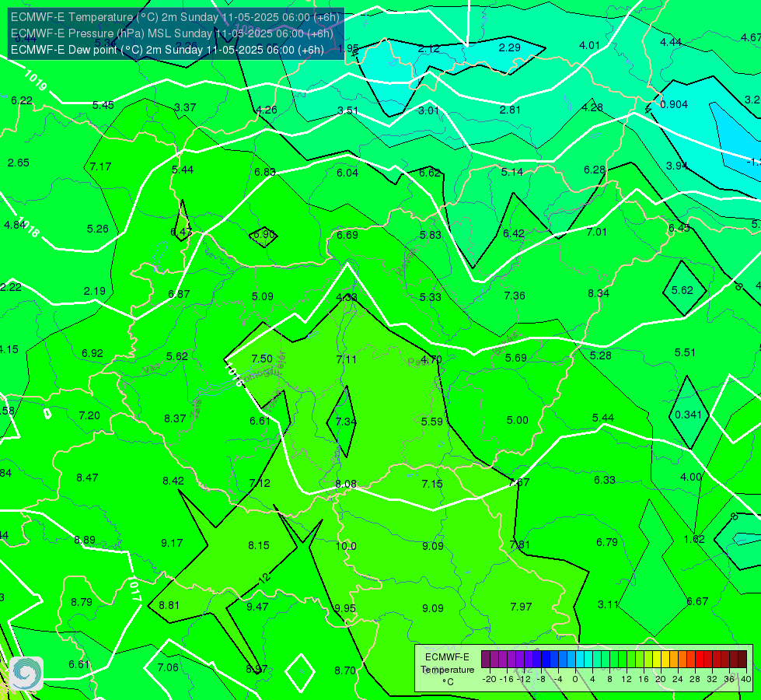Select the highlighted ECMWF-E Dew point layer title

coord(167,50)
